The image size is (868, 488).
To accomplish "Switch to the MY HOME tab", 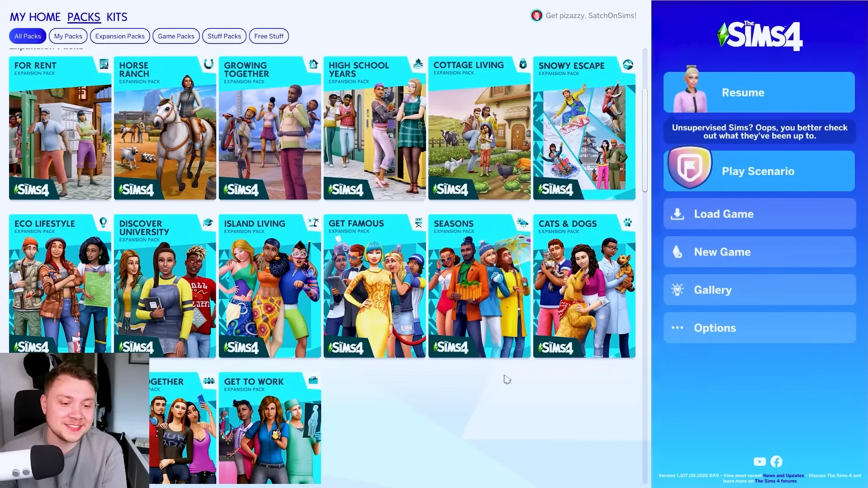I will [x=35, y=17].
